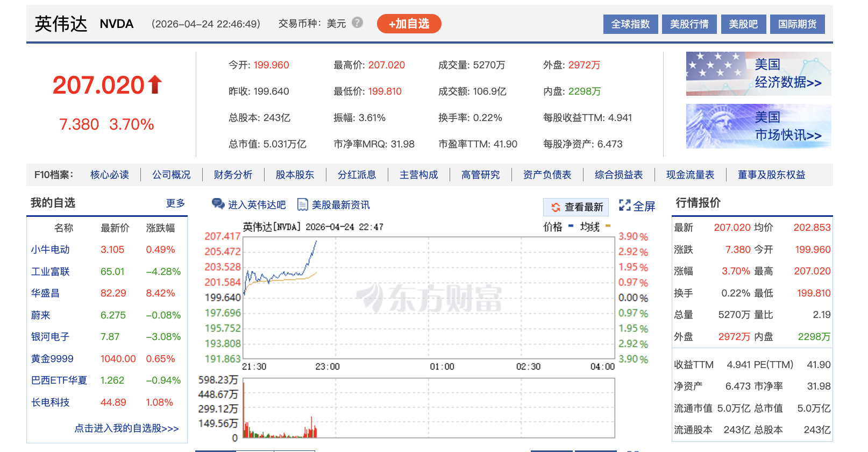Click 市盈率TTM: 41.90 value
Screen dimensions: 868x452
(478, 144)
